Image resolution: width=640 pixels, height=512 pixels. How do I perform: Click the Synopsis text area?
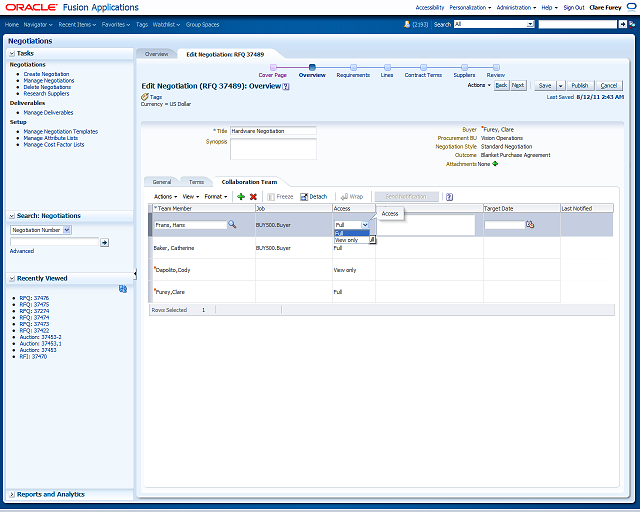[x=273, y=149]
